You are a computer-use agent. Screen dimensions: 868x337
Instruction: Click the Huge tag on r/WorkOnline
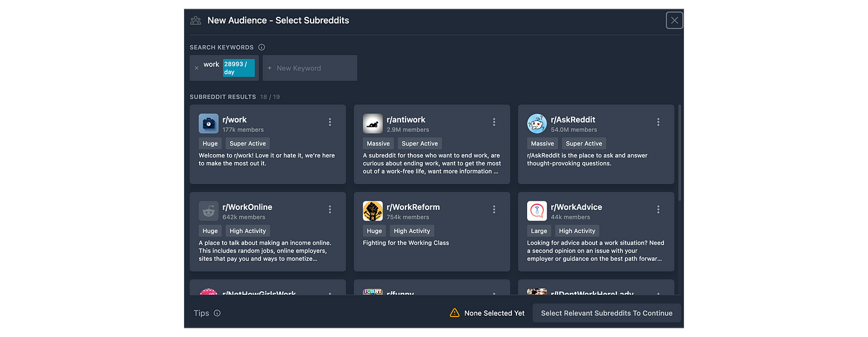tap(210, 231)
